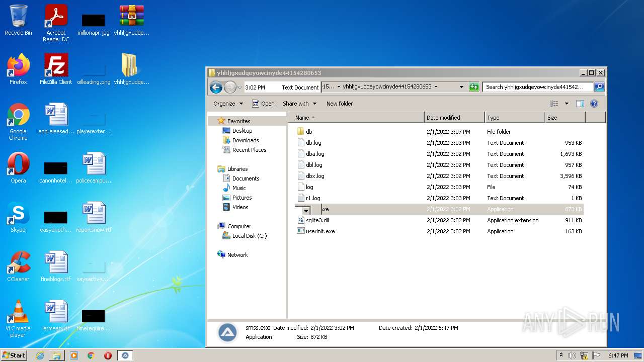The height and width of the screenshot is (362, 644).
Task: Select Downloads in navigation pane
Action: [x=246, y=140]
